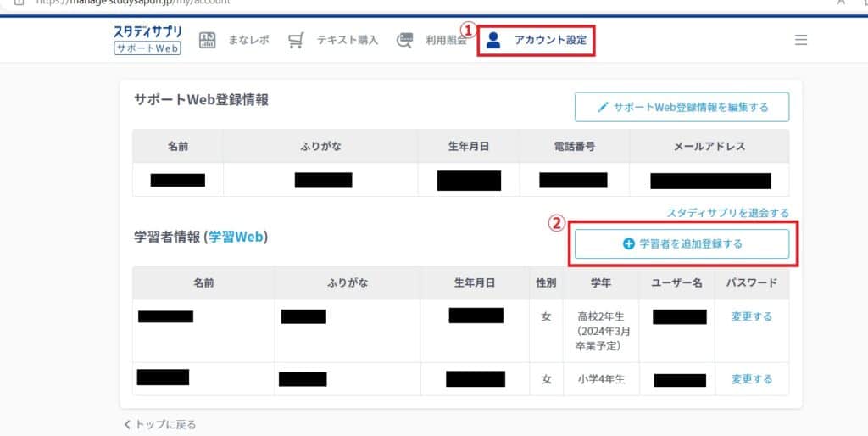Go back via トップに戻る link

[x=160, y=424]
